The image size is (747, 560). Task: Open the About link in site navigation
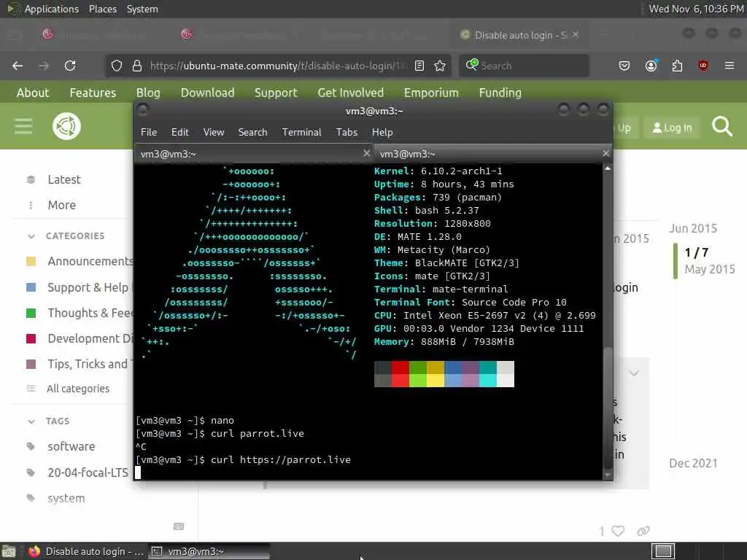(32, 93)
